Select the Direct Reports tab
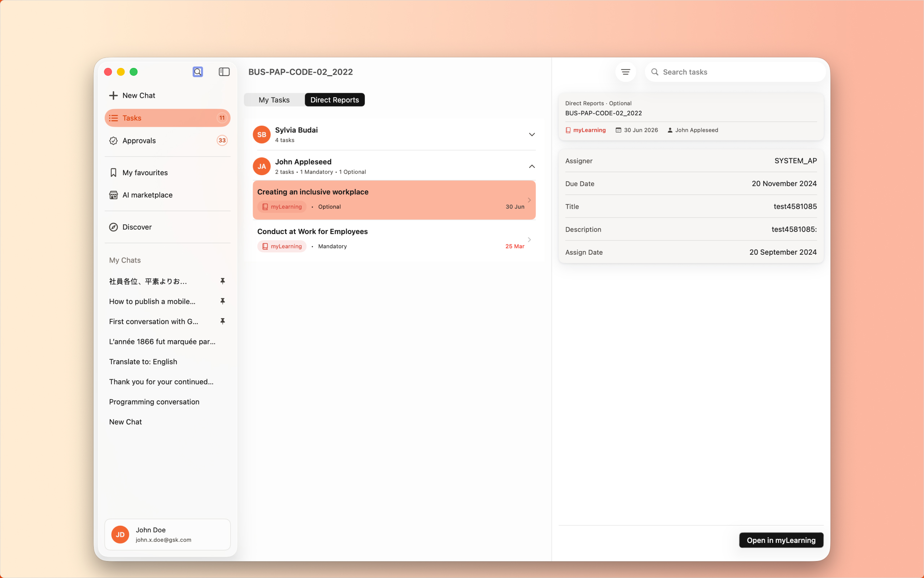Screen dimensions: 924x578 click(335, 100)
